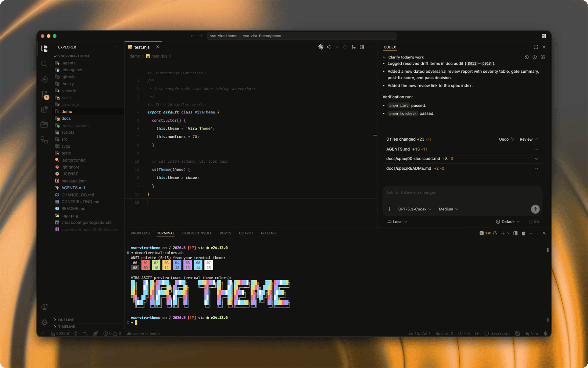Click the open changes branch icon in editor toolbar
This screenshot has height=368, width=588.
tap(354, 47)
